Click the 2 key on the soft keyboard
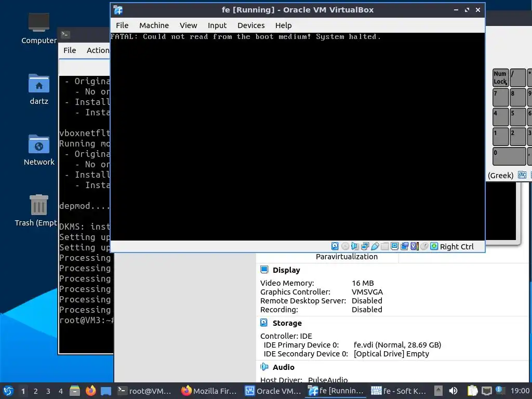 point(518,137)
